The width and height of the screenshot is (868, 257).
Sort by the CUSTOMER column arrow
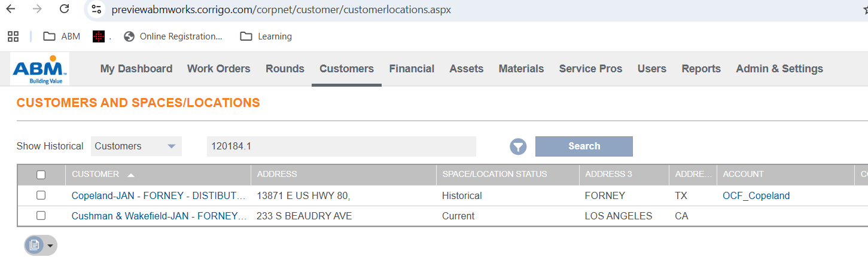pyautogui.click(x=131, y=175)
